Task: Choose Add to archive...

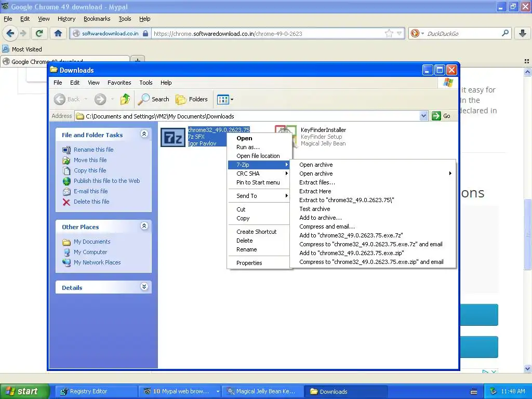Action: click(373, 218)
